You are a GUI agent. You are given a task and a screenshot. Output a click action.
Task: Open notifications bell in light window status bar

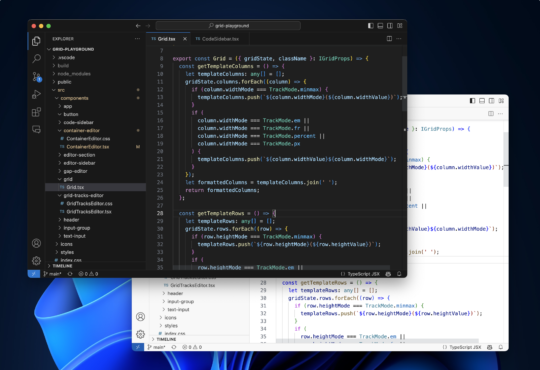[x=501, y=347]
